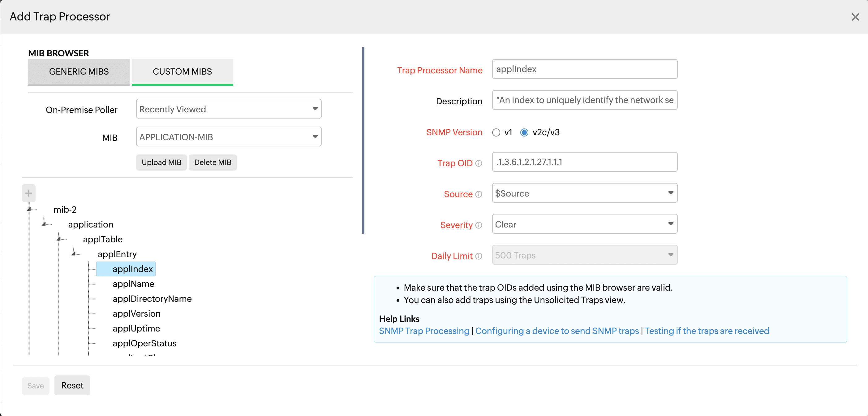Click the Source info icon

(479, 194)
